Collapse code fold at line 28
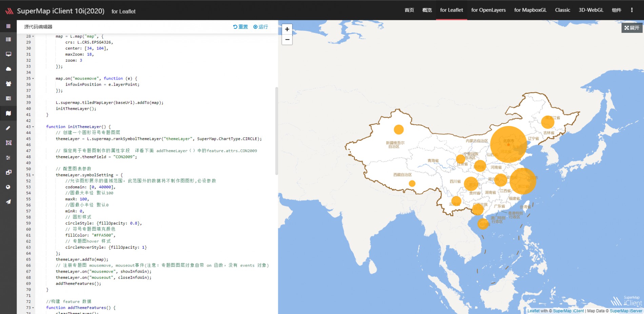The image size is (644, 314). [x=33, y=36]
